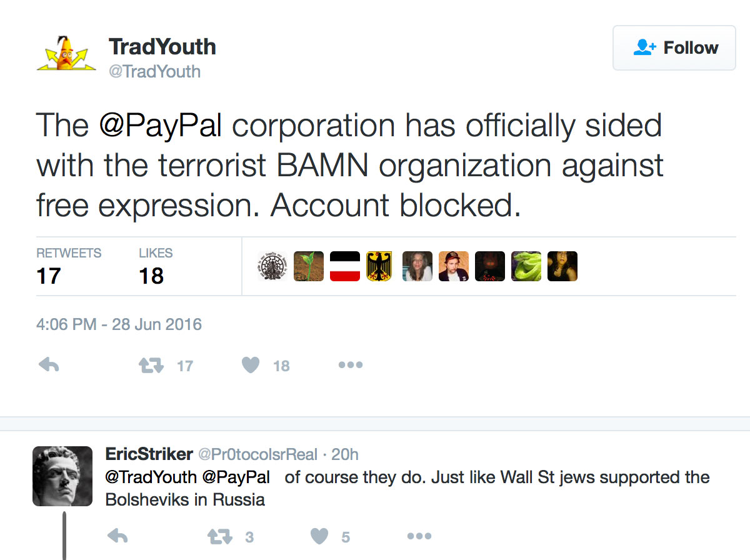Retweet EricStriker's reply

click(x=219, y=536)
